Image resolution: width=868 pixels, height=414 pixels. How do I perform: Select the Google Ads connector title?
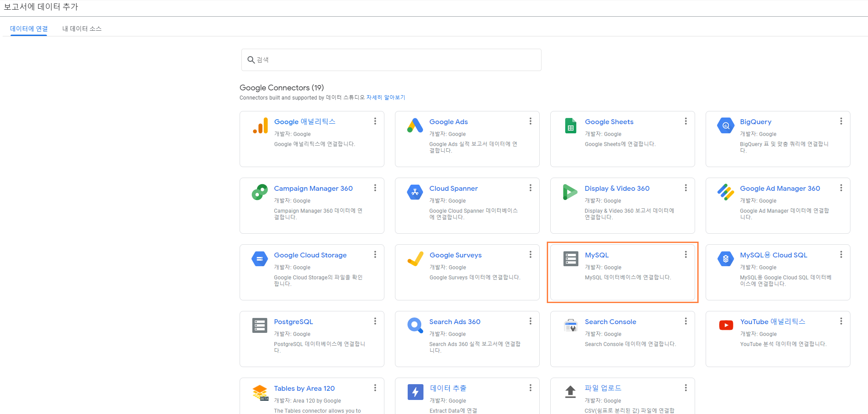point(448,121)
